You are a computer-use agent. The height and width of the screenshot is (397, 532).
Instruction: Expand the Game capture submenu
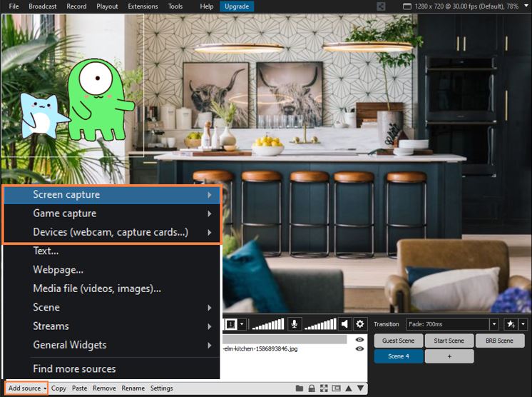click(112, 213)
